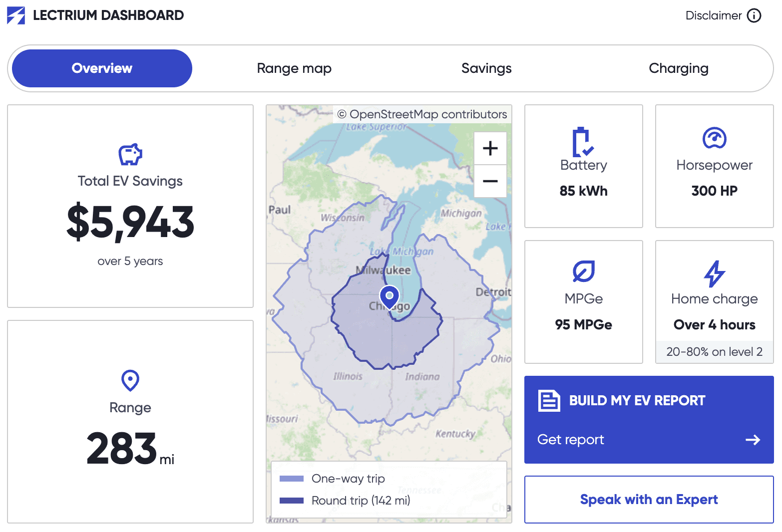Click the Detroit label on the map
The image size is (782, 532).
493,292
